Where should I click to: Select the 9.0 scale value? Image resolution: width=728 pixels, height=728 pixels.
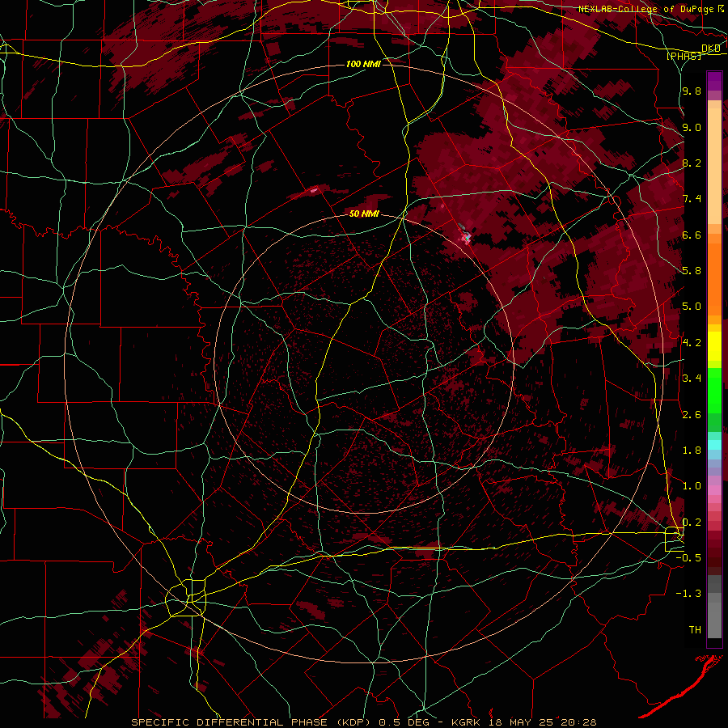(x=692, y=127)
